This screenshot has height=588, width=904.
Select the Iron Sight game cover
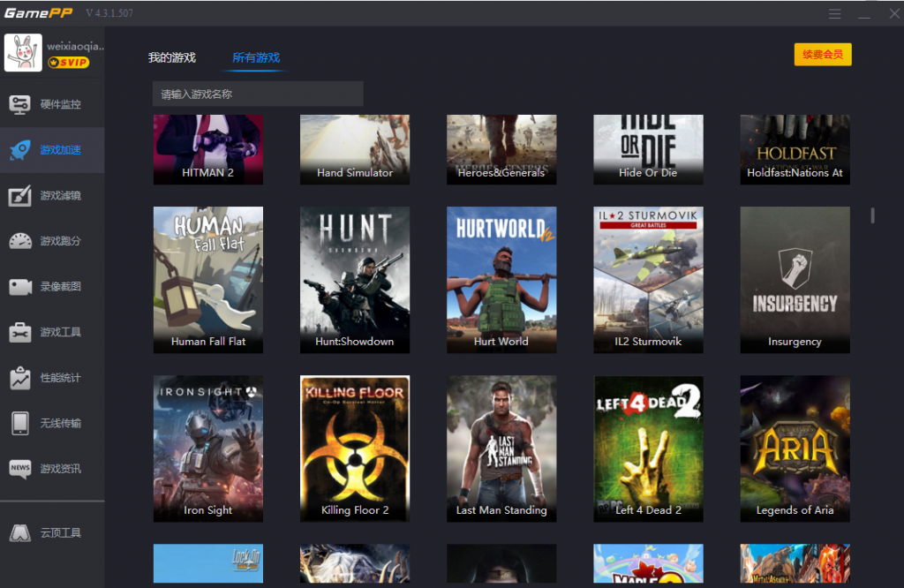(x=208, y=449)
